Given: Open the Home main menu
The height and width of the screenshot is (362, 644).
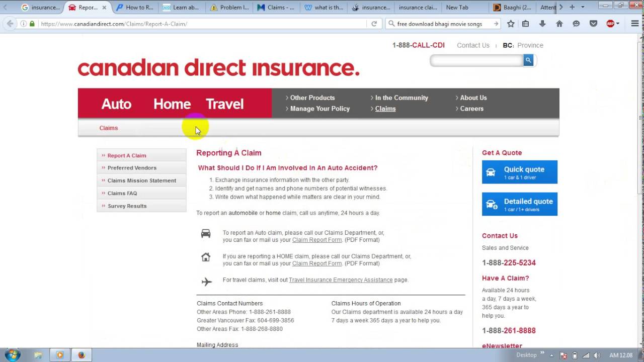Looking at the screenshot, I should point(172,104).
